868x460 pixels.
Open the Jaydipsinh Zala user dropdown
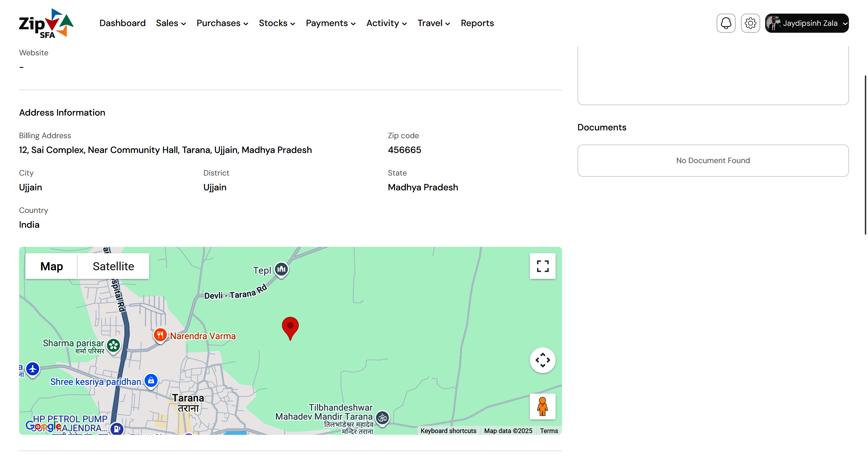(x=807, y=23)
